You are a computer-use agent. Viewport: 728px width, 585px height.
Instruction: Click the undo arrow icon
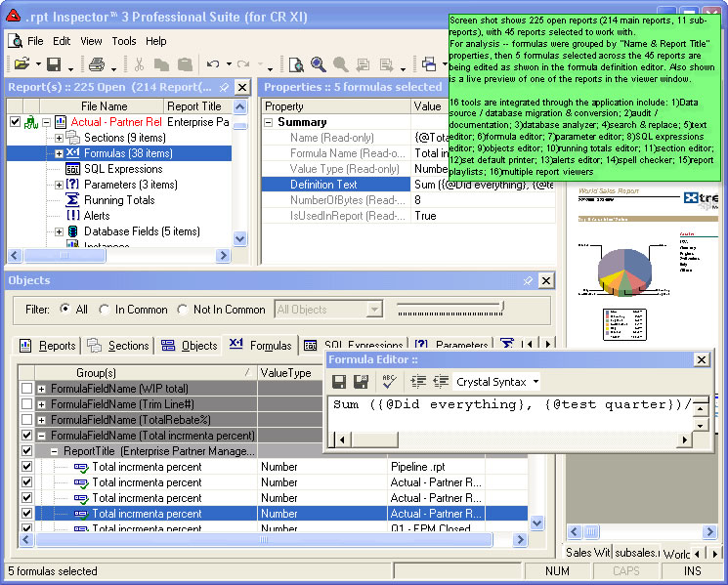click(x=213, y=64)
